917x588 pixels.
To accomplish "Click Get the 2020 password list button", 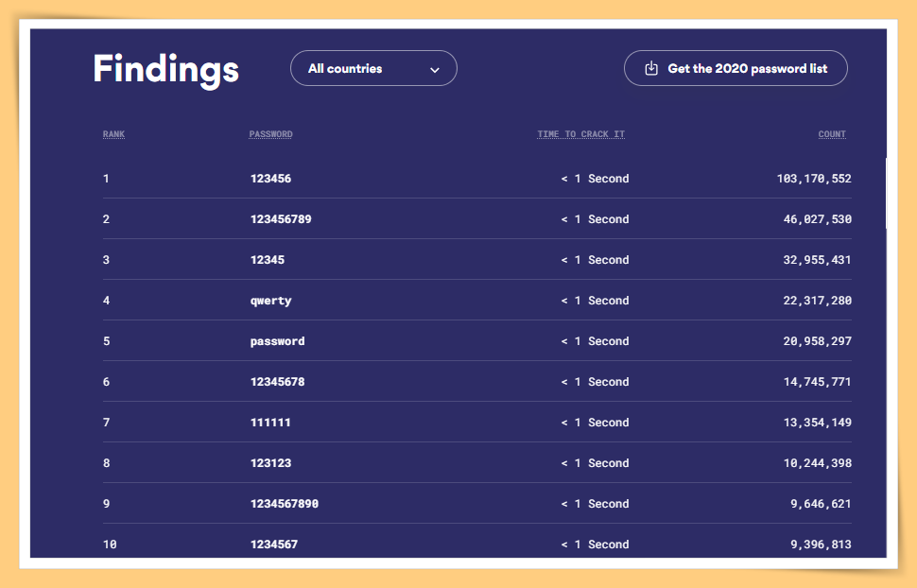I will (x=735, y=68).
